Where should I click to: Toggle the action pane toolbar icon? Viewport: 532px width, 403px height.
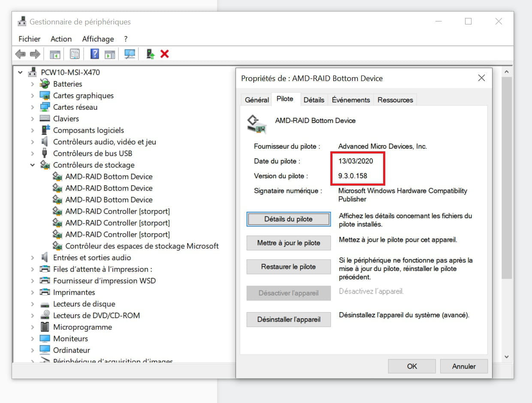[110, 54]
